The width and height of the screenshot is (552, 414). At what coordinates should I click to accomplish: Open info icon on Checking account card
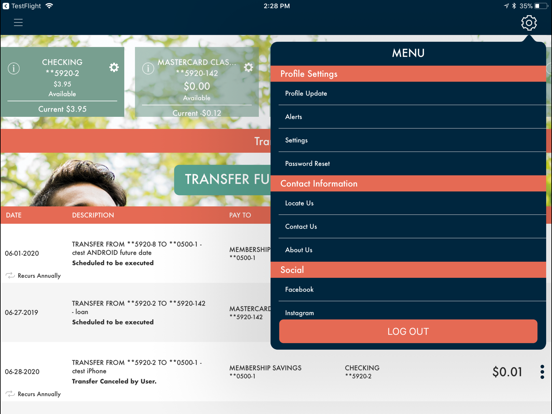14,68
